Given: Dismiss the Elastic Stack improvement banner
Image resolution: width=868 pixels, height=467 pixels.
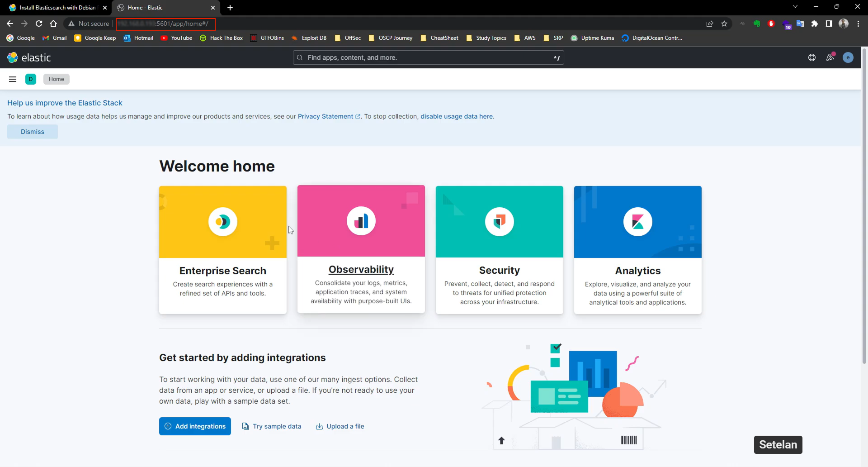Looking at the screenshot, I should [32, 132].
